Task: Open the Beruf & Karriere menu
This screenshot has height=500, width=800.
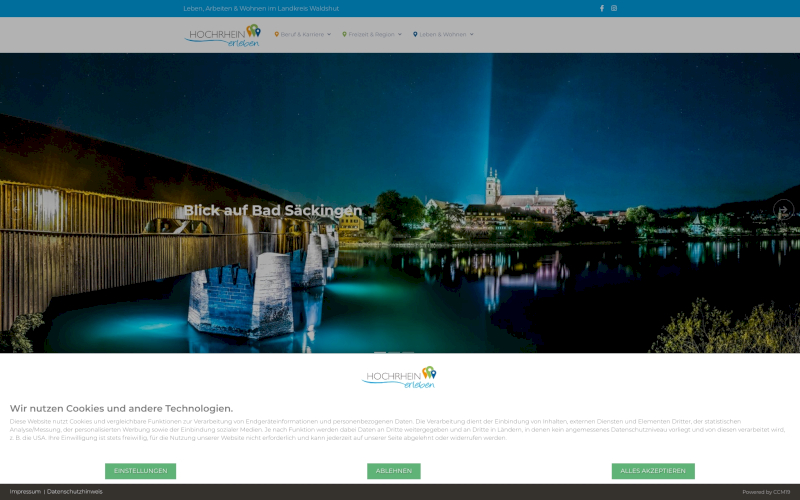Action: (303, 34)
